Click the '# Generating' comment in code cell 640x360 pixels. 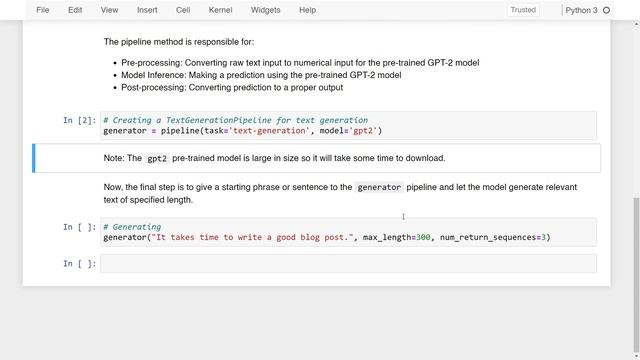[x=132, y=227]
